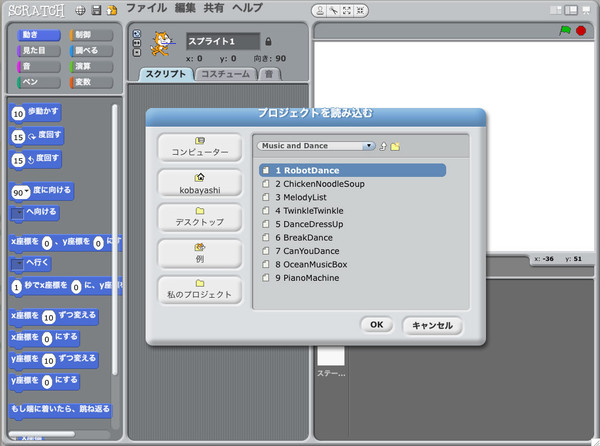The width and height of the screenshot is (600, 446).
Task: Open the コンピューター location shortcut
Action: [x=200, y=147]
